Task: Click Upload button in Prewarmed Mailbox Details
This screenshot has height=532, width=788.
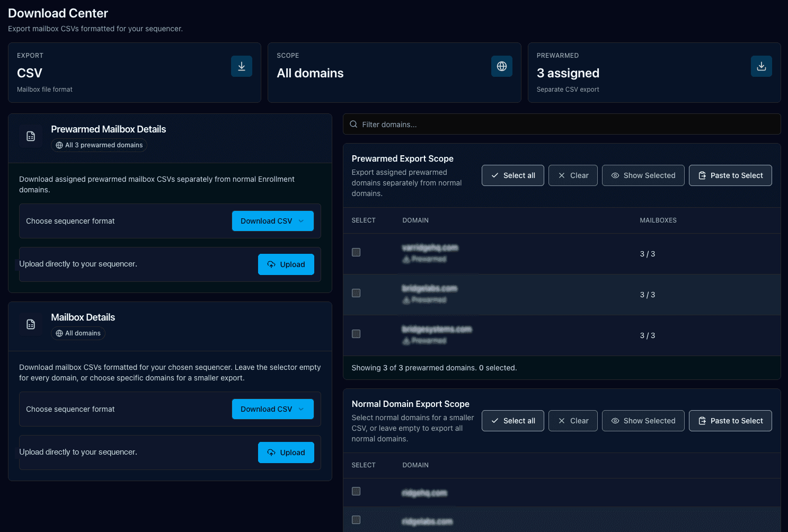Action: click(x=286, y=264)
